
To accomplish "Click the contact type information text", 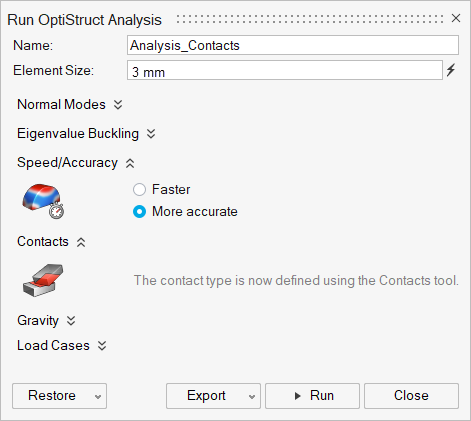I will pos(296,281).
